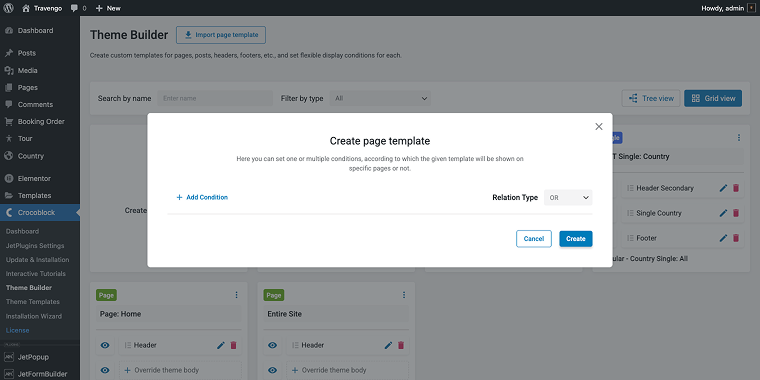Viewport: 760px width, 380px height.
Task: Cancel the Create page template dialog
Action: [x=534, y=238]
